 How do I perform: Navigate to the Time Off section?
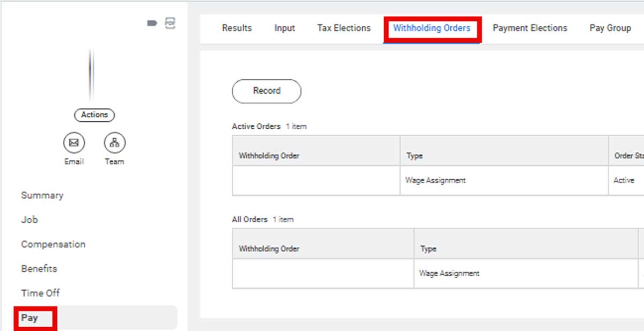coord(40,293)
